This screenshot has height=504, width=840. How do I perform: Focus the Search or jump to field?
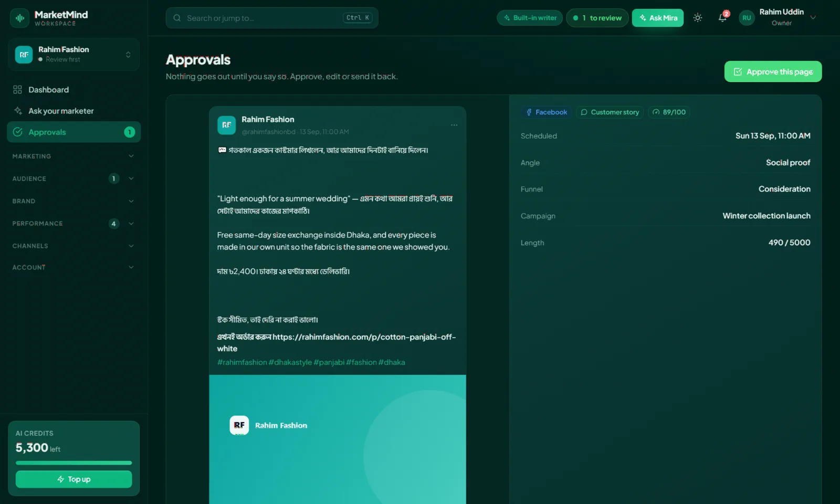pos(272,18)
